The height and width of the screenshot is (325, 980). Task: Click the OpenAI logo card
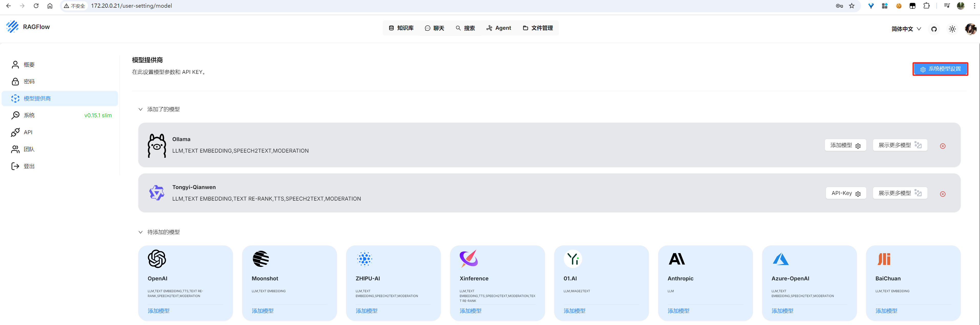pyautogui.click(x=157, y=259)
